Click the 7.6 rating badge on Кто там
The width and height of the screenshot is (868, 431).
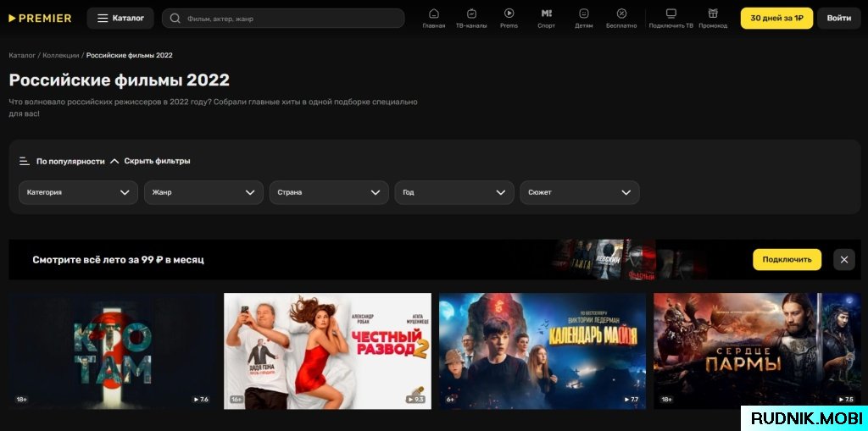[200, 399]
